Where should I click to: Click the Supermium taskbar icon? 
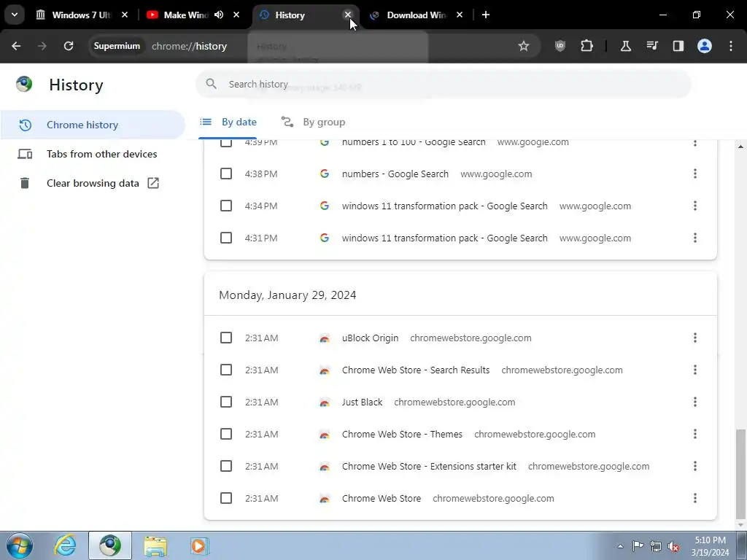click(110, 545)
